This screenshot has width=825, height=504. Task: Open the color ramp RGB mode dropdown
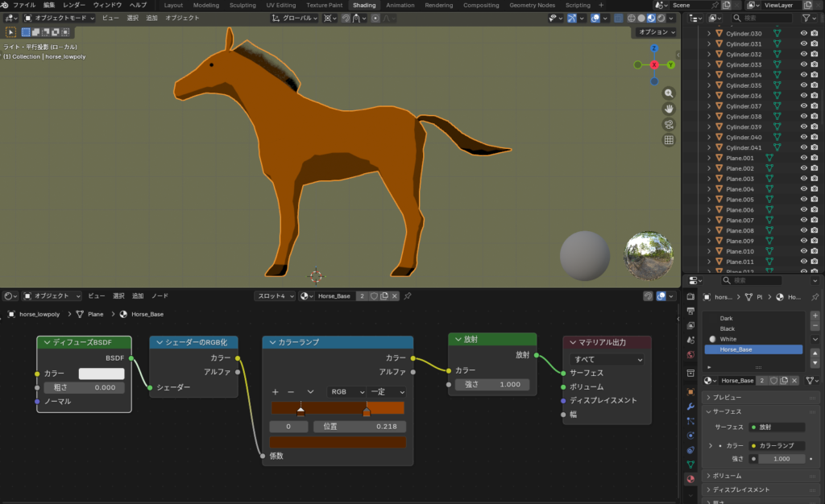pos(345,392)
